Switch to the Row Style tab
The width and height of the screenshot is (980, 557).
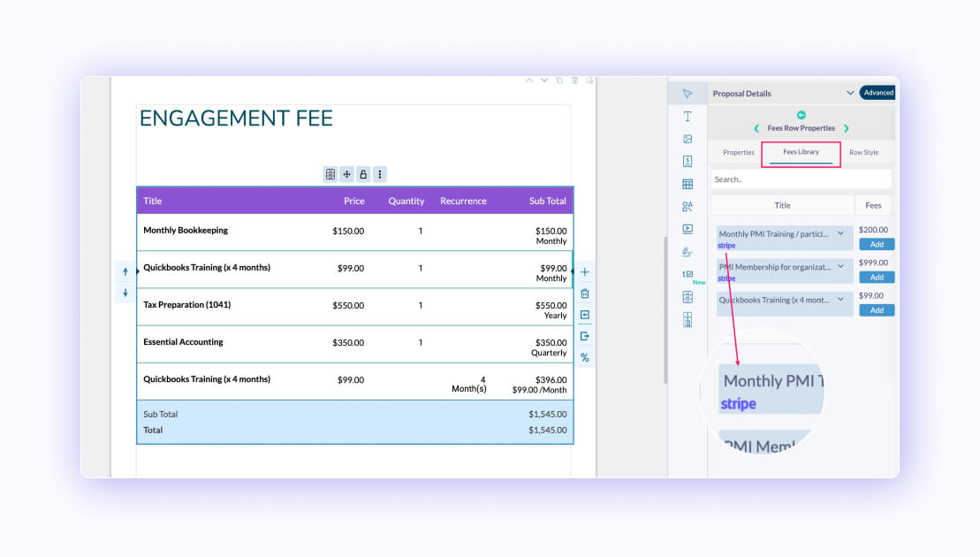[x=864, y=152]
